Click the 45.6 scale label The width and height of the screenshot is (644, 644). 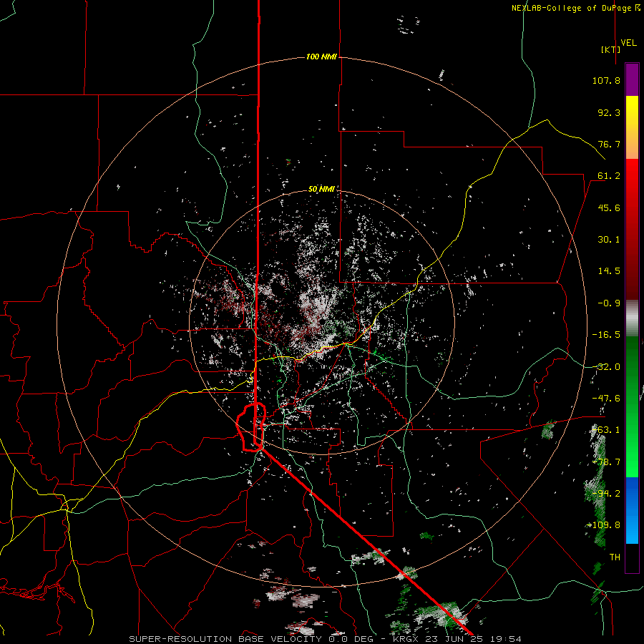click(x=609, y=208)
